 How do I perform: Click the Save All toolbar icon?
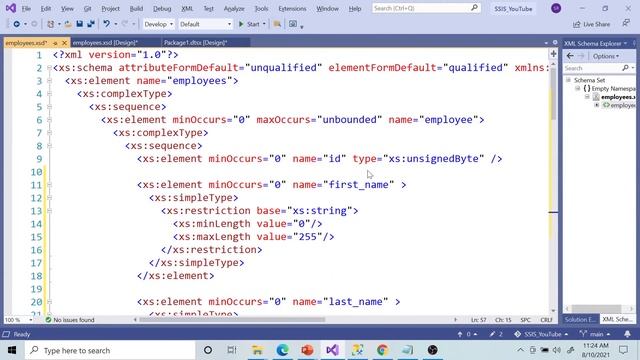click(91, 24)
